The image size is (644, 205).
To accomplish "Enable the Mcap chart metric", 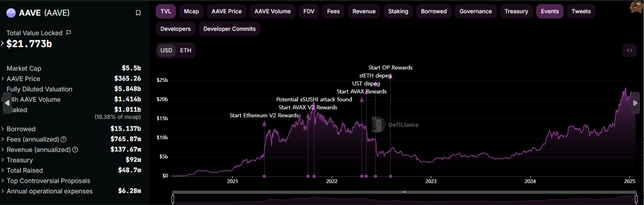I will [191, 11].
